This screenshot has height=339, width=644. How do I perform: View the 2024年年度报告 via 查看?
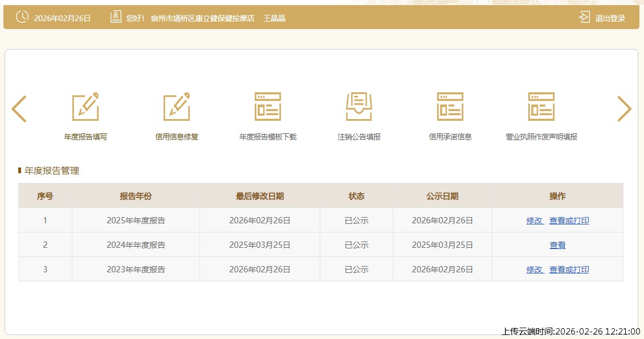pyautogui.click(x=557, y=245)
